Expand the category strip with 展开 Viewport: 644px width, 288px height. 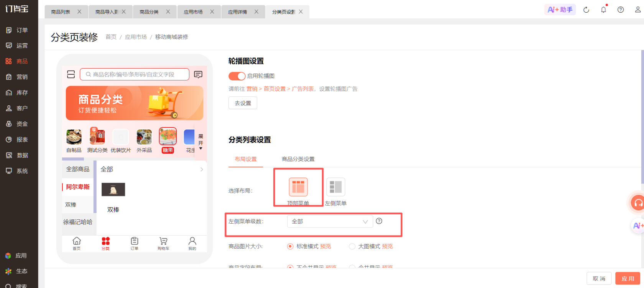pyautogui.click(x=200, y=142)
